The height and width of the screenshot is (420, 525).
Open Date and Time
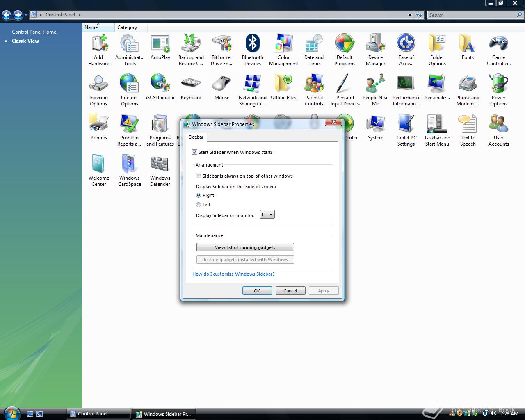pyautogui.click(x=314, y=50)
